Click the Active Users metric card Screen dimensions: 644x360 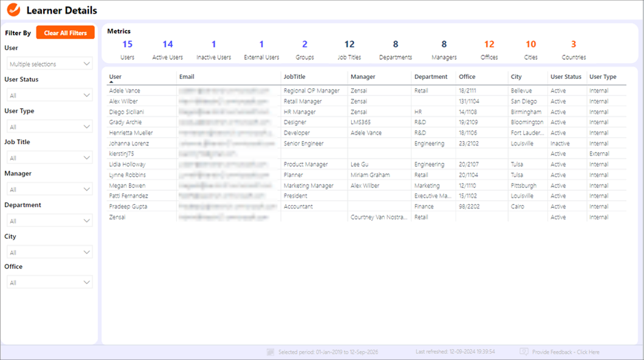coord(167,49)
